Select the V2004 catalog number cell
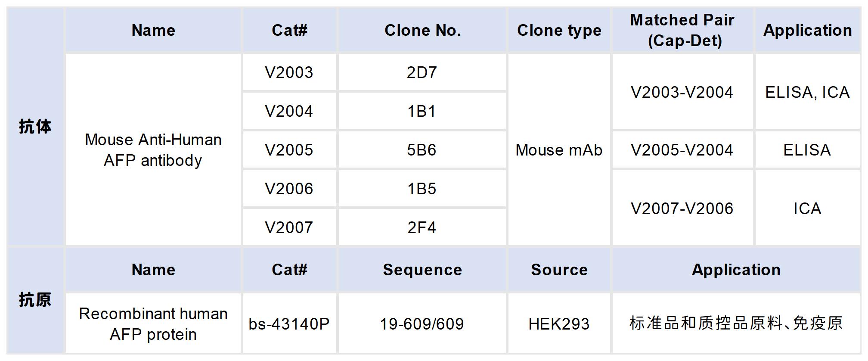 click(289, 111)
